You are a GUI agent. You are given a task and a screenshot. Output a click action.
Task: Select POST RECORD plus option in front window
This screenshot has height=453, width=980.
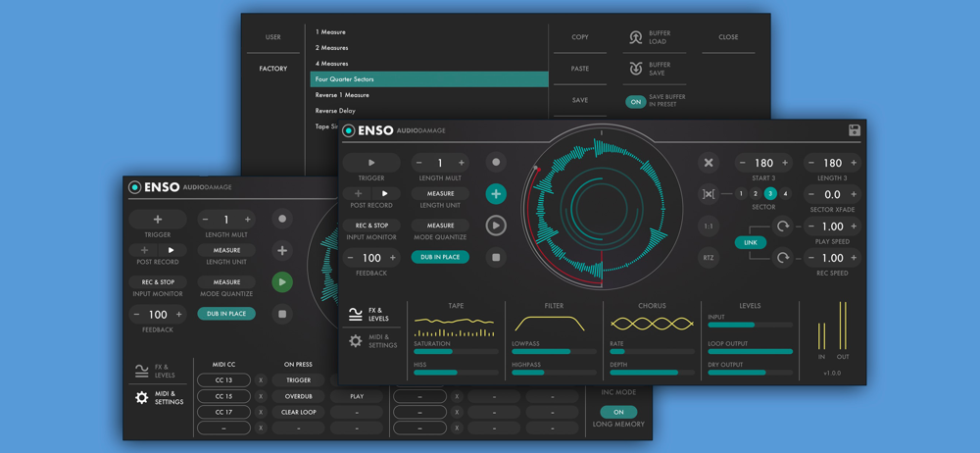click(x=358, y=194)
